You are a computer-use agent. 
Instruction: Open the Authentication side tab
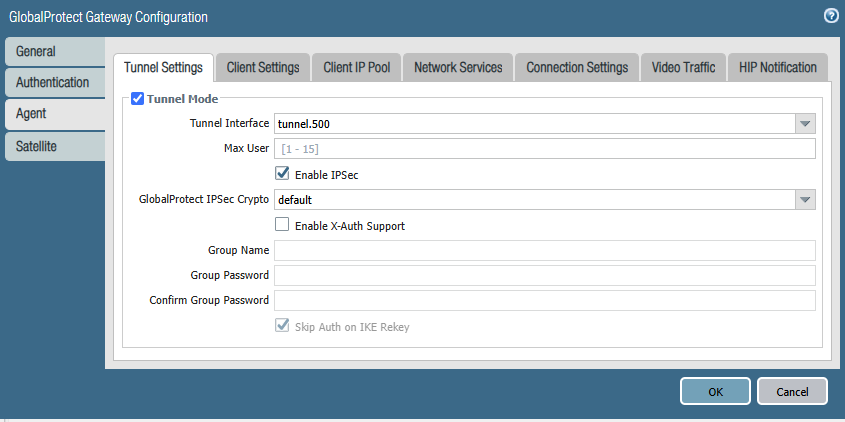(55, 82)
